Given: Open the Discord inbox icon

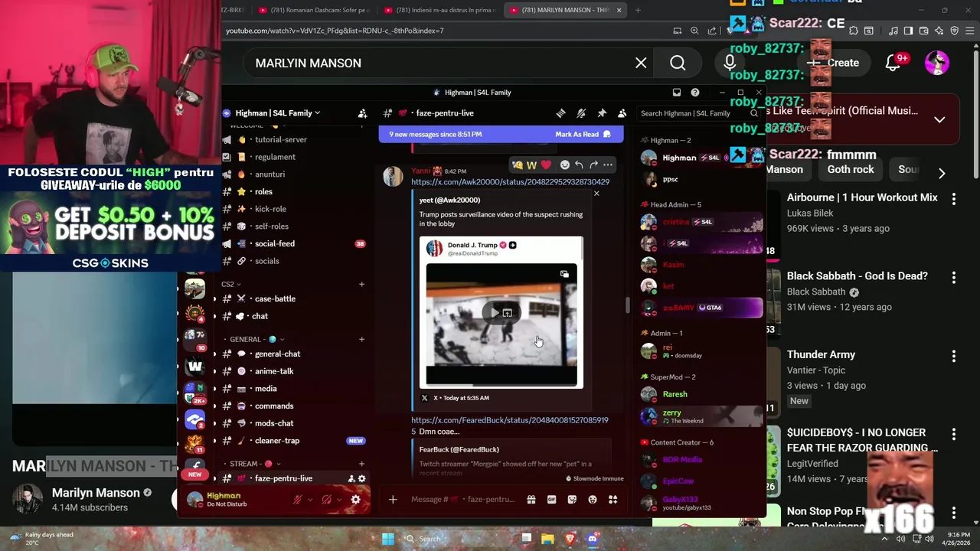Looking at the screenshot, I should pyautogui.click(x=677, y=93).
